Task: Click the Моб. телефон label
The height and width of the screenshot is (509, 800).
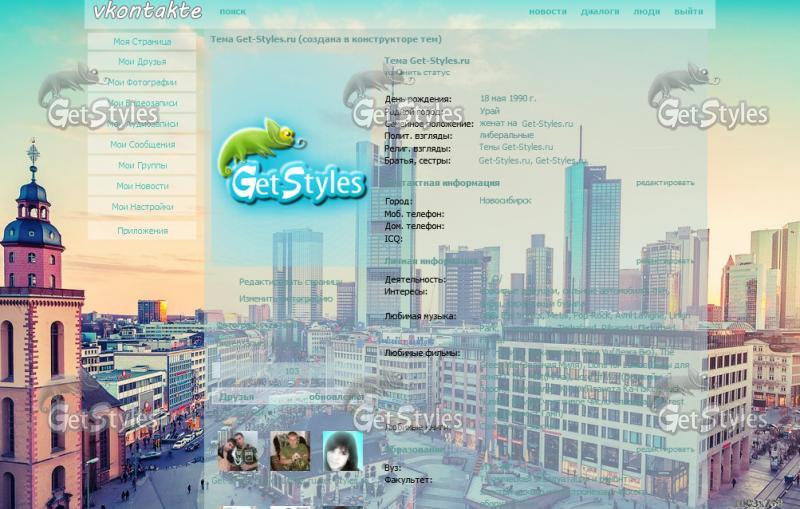Action: point(414,214)
